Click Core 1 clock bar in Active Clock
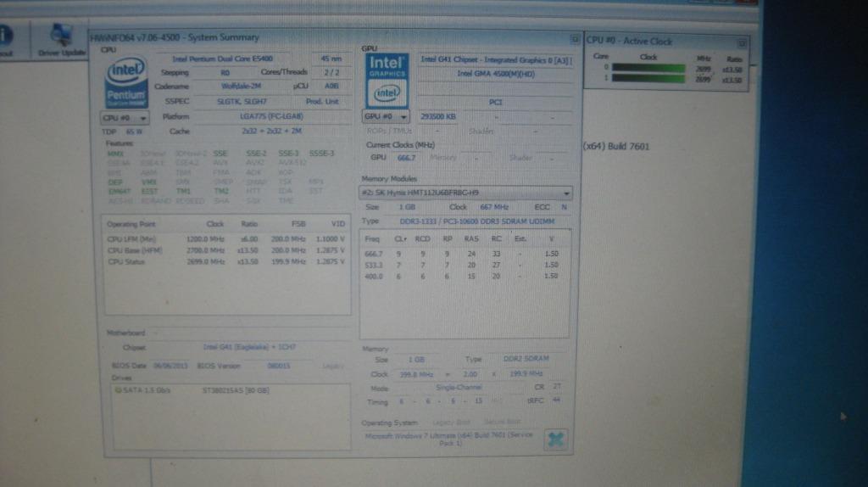868x487 pixels. (x=648, y=78)
